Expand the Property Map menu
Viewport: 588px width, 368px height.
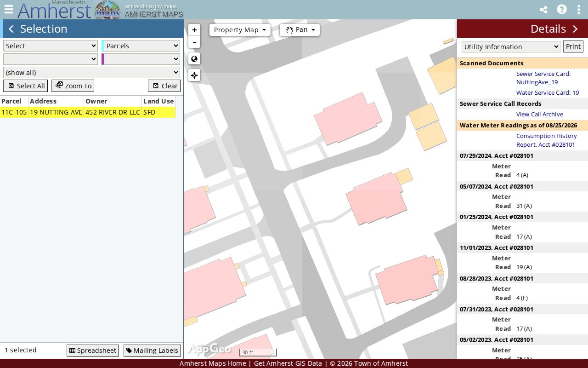pyautogui.click(x=240, y=30)
